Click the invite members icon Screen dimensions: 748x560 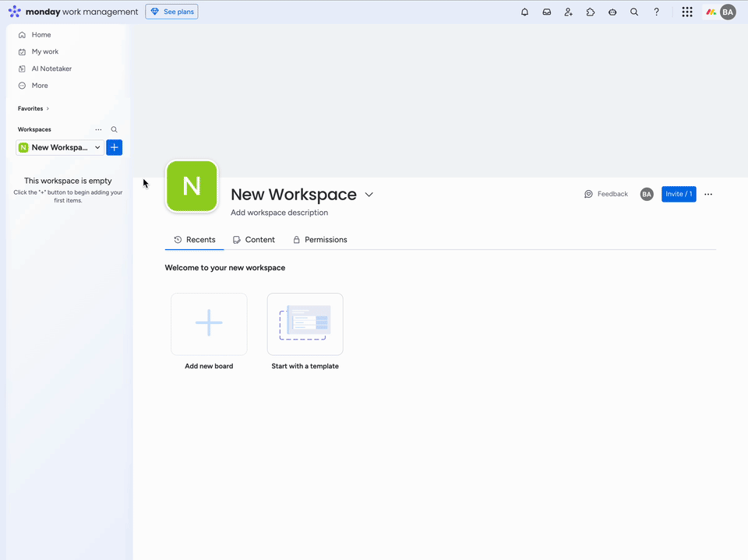pos(569,12)
